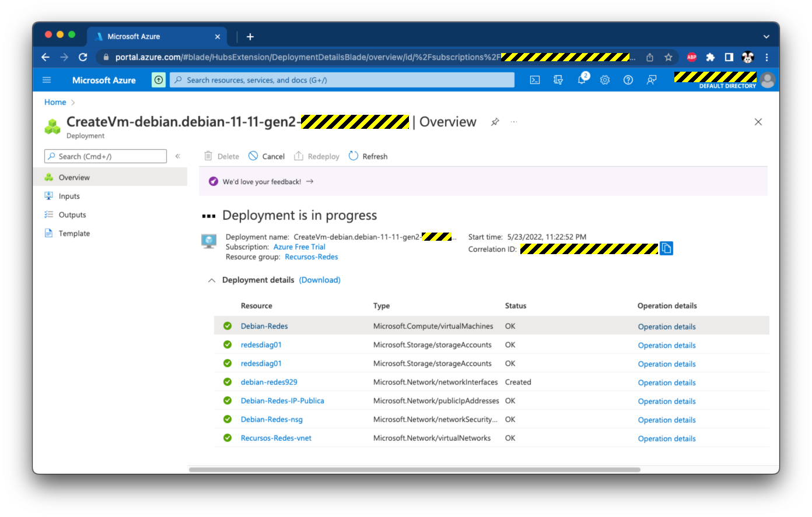Open the Recursos-Redes resource group link
The image size is (812, 517).
point(311,257)
